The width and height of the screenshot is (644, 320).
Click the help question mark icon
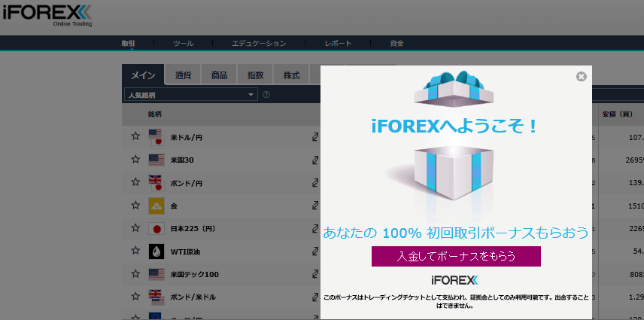(266, 95)
